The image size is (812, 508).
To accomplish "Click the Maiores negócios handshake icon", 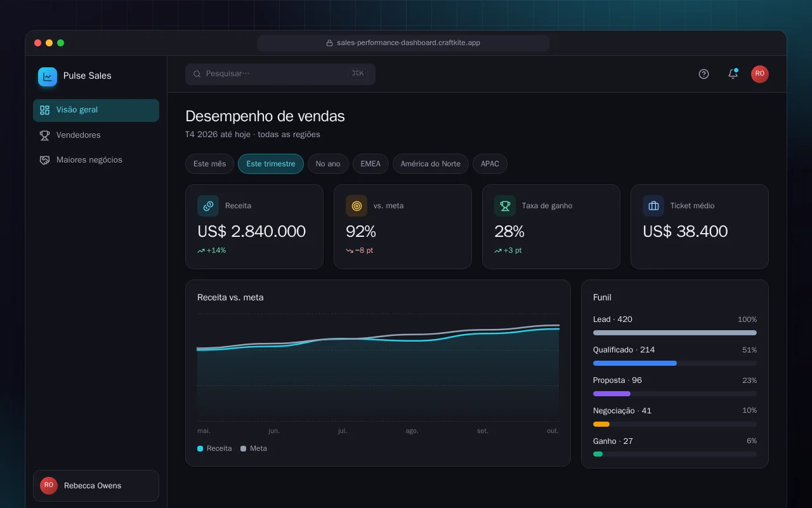I will point(44,160).
